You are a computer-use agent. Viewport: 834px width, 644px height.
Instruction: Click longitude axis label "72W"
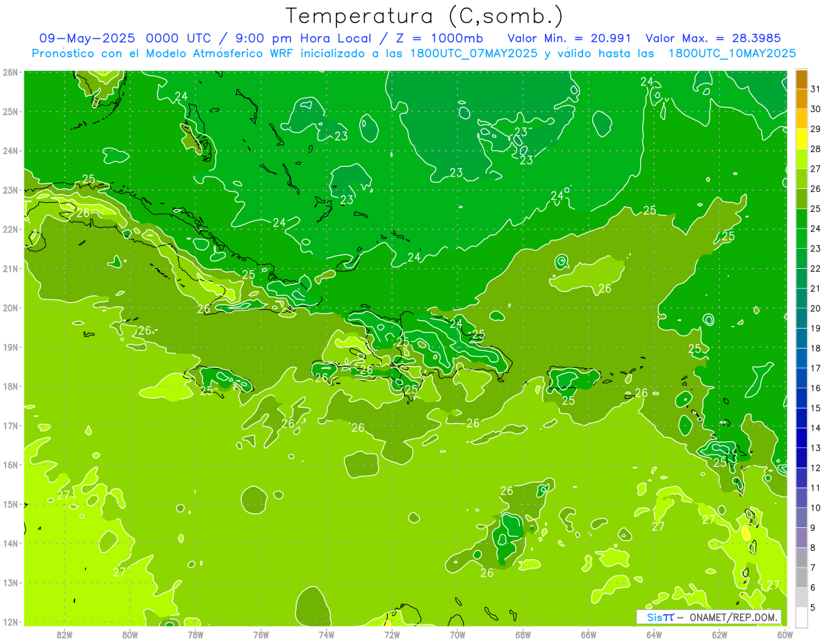click(392, 634)
